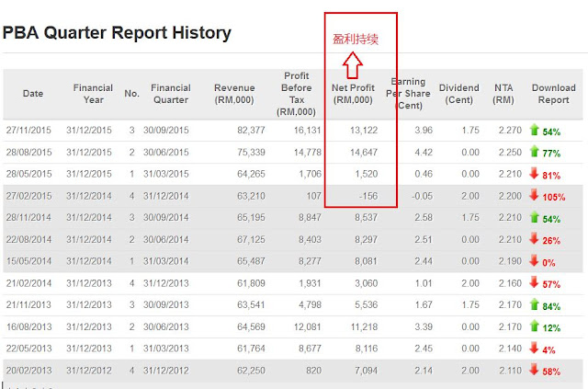This screenshot has height=389, width=588.
Task: Click the Financial Quarter column header
Action: pos(171,94)
